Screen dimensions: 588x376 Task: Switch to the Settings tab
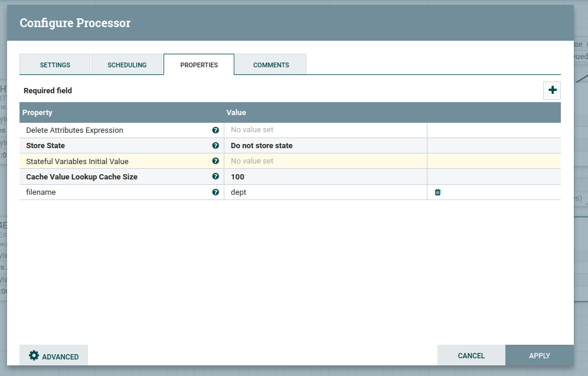coord(55,65)
